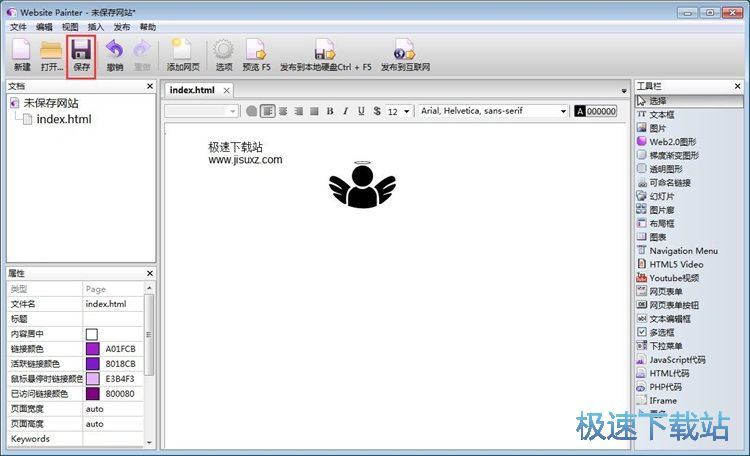Click the 添加网页 add page icon

click(182, 50)
